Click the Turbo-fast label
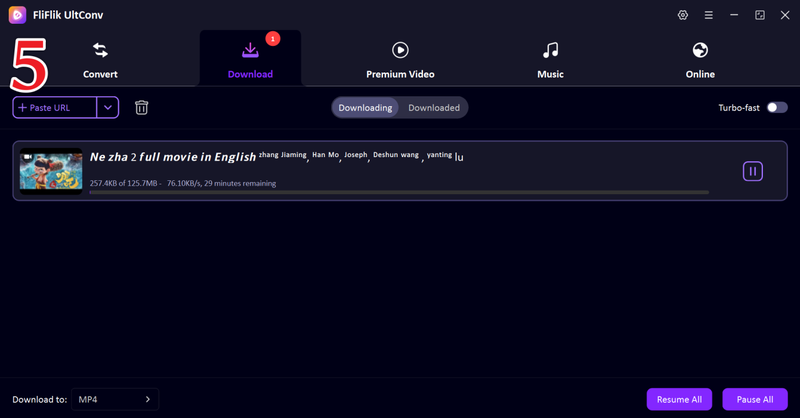The height and width of the screenshot is (418, 800). click(739, 108)
